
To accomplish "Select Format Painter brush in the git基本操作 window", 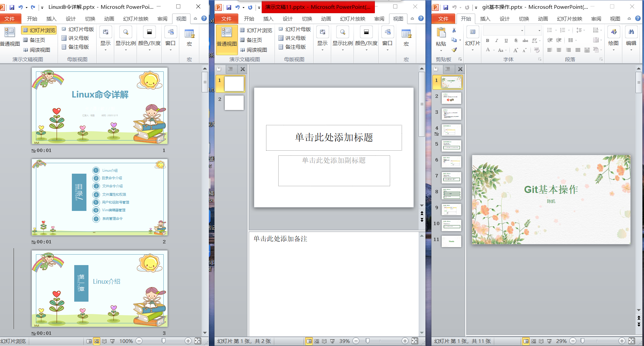I will click(x=454, y=50).
